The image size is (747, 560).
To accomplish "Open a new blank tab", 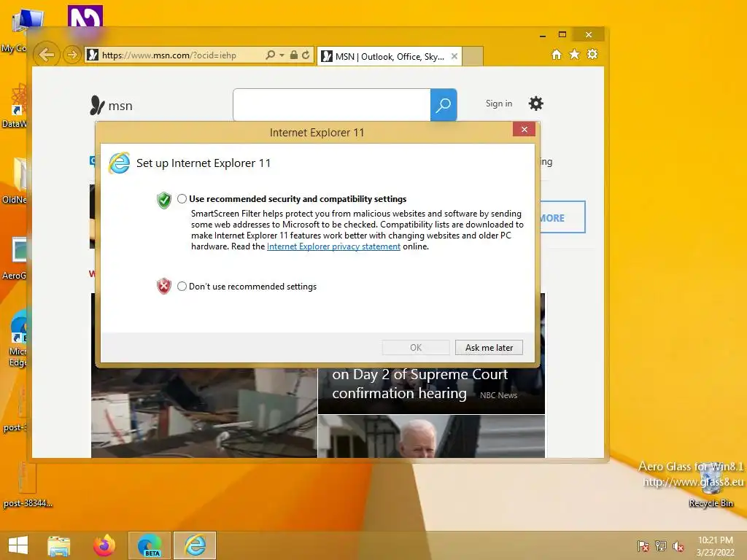I will [473, 56].
